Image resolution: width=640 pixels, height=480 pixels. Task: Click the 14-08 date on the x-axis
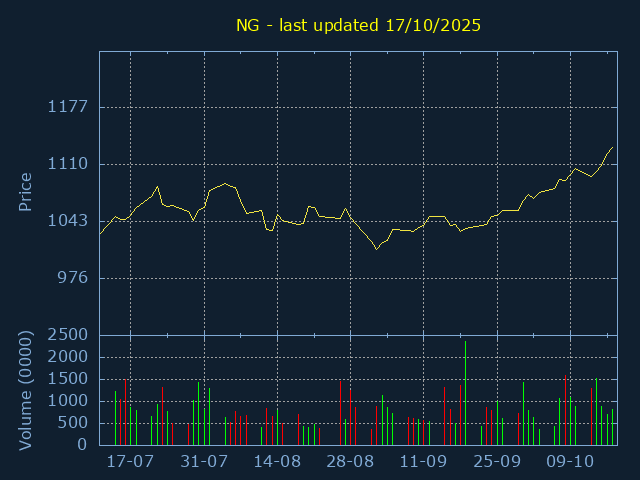pos(277,463)
